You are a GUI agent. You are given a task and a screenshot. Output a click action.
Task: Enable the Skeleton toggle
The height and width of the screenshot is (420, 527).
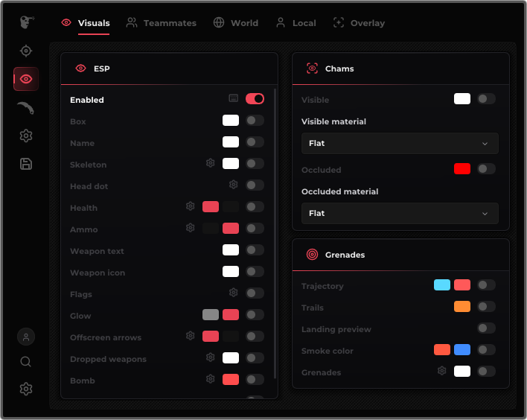pos(255,163)
